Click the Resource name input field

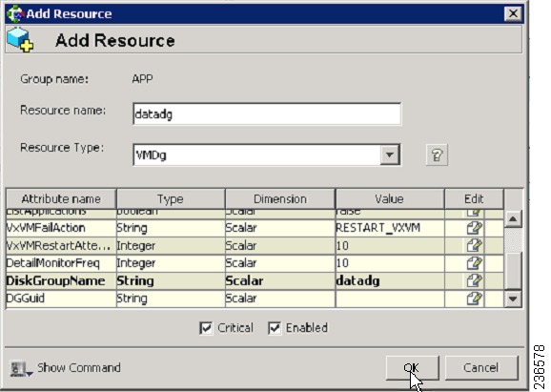coord(267,113)
